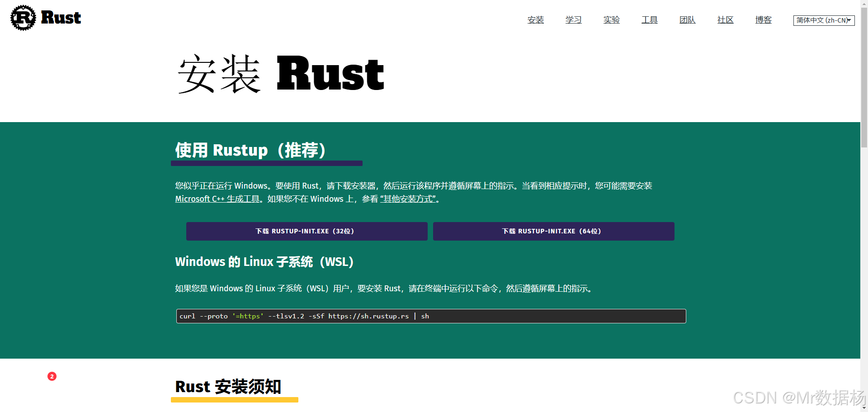Viewport: 868px width, 412px height.
Task: Open the 安装 navigation menu item
Action: [535, 20]
